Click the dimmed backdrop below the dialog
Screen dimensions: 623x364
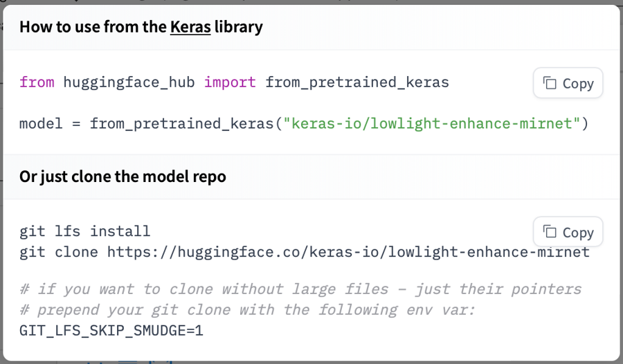coord(311,361)
